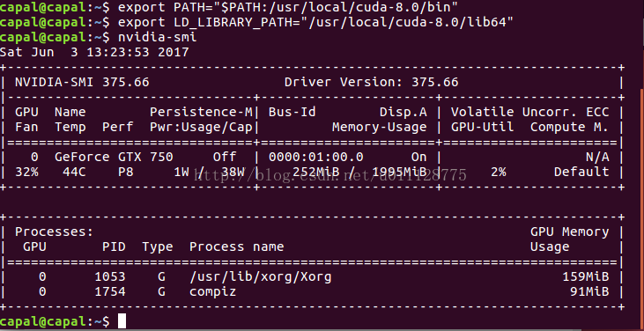Click the Bus-Id value '0000:01:00.0'
This screenshot has height=331, width=644.
coord(316,157)
